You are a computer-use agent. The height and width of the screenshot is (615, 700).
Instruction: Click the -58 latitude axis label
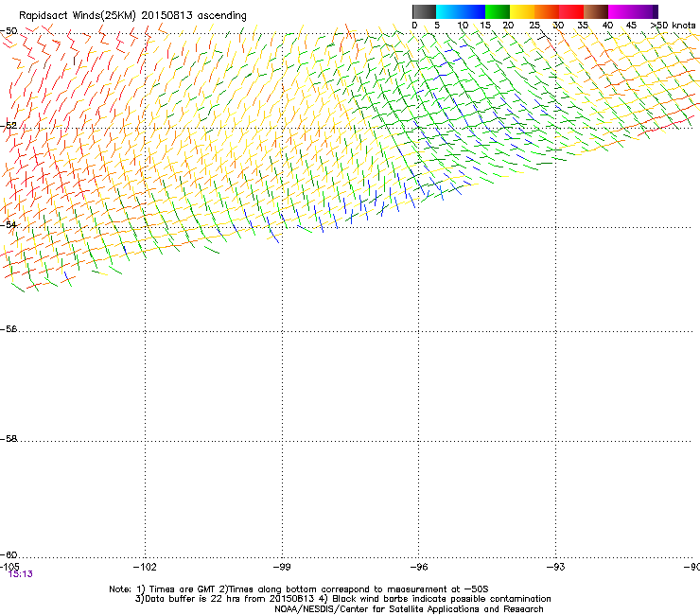[x=9, y=439]
